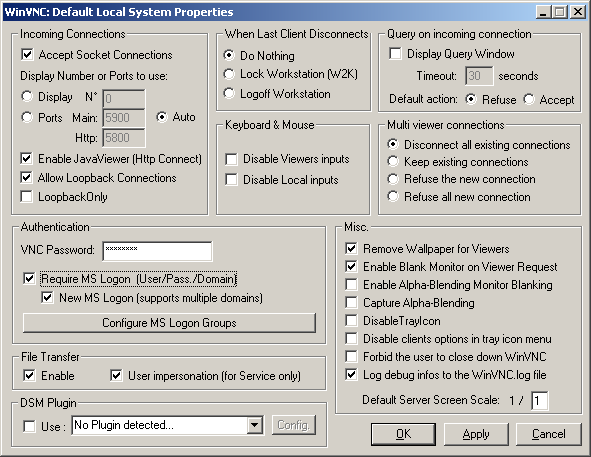The image size is (591, 457).
Task: Set default action to Accept
Action: coord(529,100)
